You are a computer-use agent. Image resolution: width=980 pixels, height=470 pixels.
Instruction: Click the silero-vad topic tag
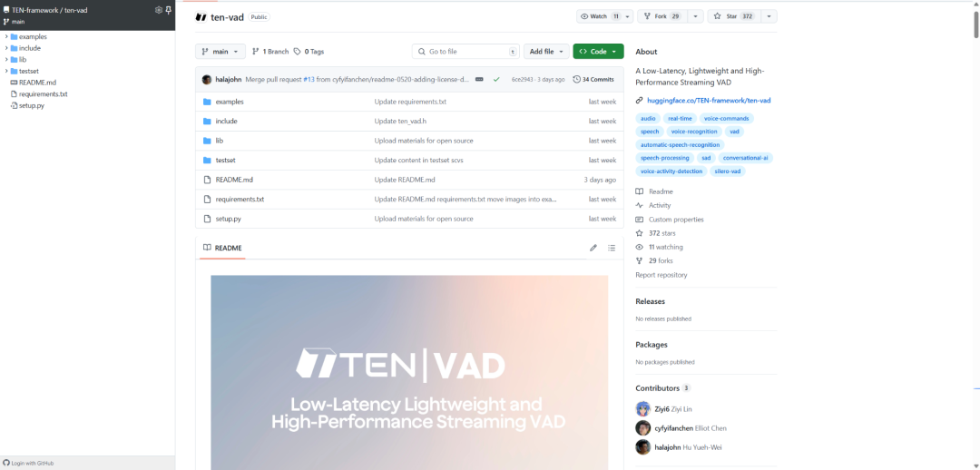[728, 171]
